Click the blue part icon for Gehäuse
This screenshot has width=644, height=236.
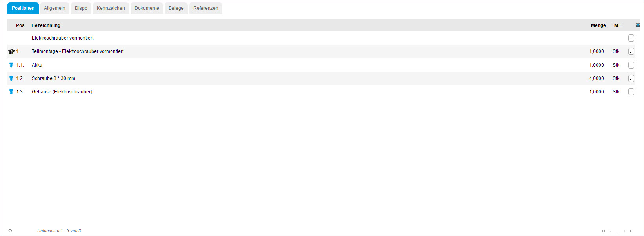[11, 92]
